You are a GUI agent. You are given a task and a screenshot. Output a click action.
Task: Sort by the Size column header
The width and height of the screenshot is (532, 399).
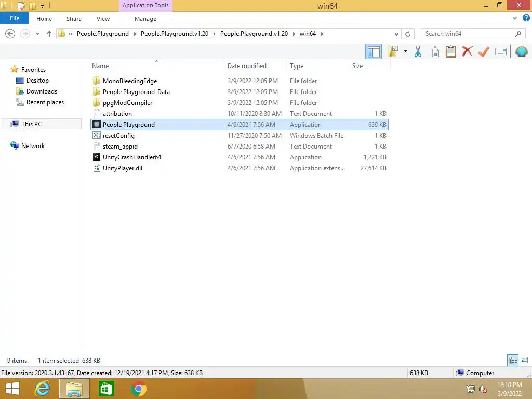tap(357, 66)
